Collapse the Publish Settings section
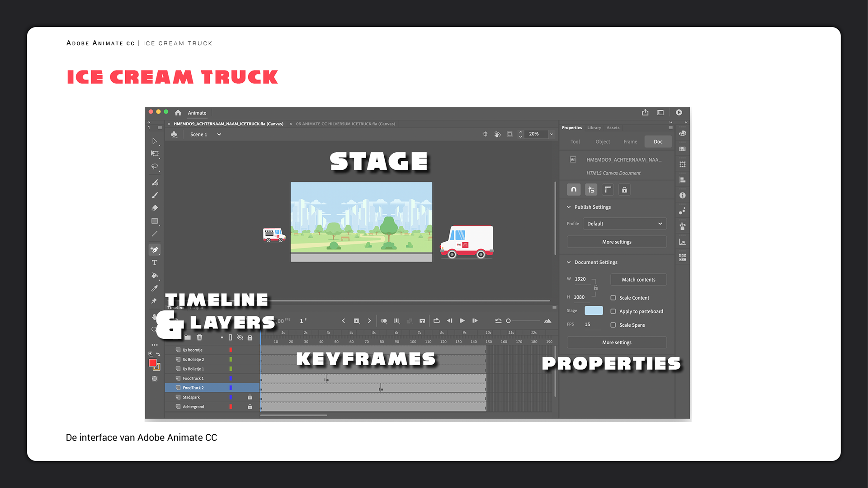This screenshot has height=488, width=868. click(x=569, y=207)
